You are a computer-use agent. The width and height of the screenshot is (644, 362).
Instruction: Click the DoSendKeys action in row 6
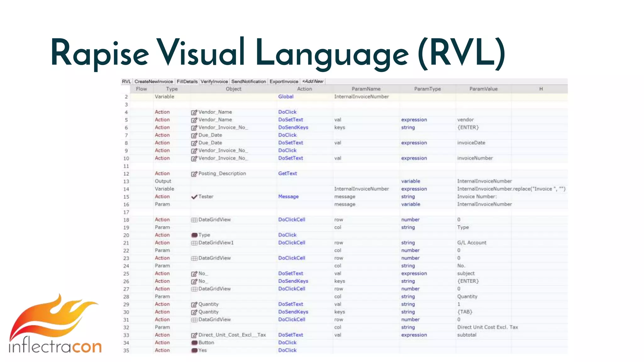(x=293, y=128)
